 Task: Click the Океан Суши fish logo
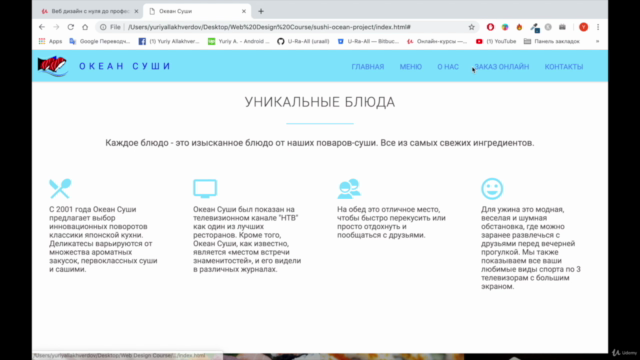click(x=52, y=66)
